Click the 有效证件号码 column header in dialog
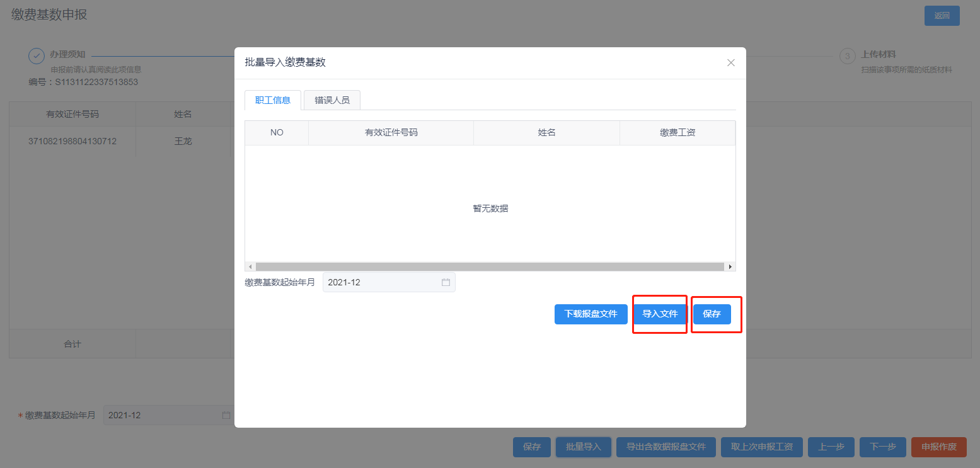Viewport: 980px width, 468px height. tap(391, 133)
